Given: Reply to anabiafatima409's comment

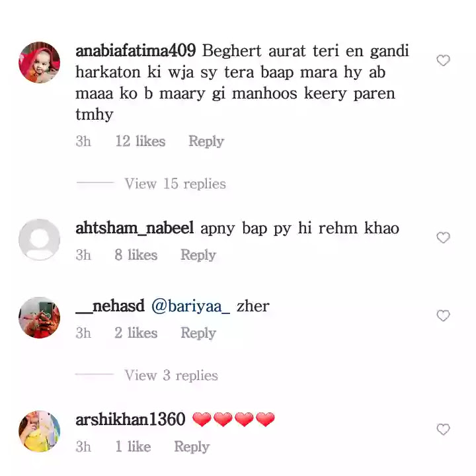Looking at the screenshot, I should click(x=206, y=141).
